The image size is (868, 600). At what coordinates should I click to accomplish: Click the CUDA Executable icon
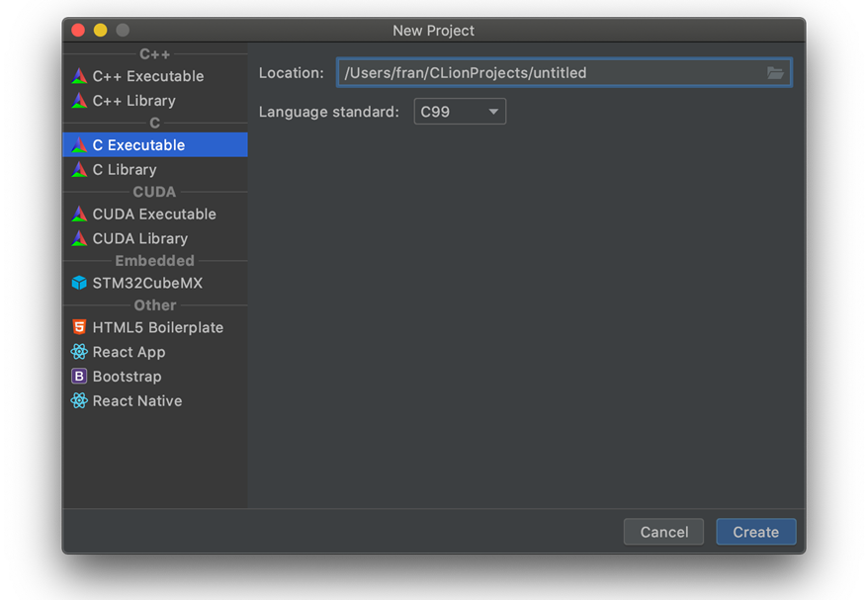(x=79, y=214)
